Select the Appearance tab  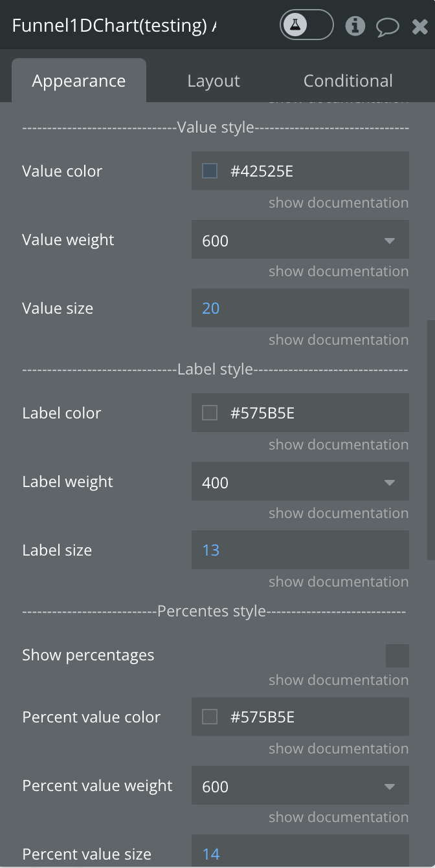click(x=79, y=81)
